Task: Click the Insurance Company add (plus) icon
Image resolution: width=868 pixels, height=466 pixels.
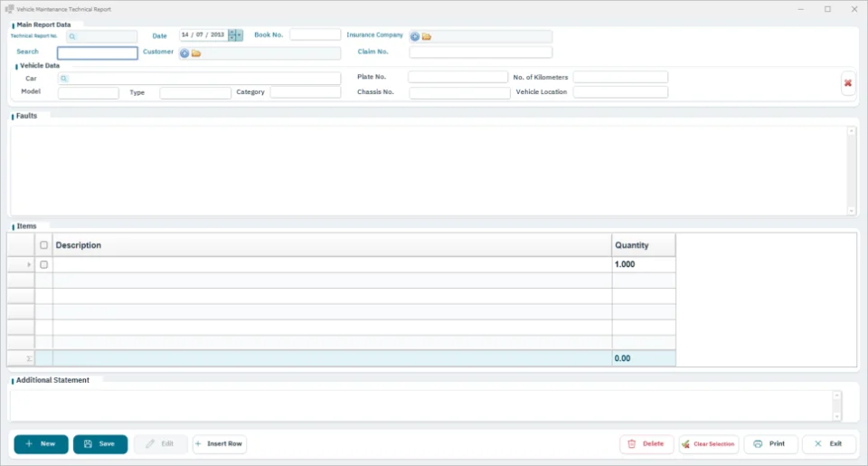Action: pyautogui.click(x=415, y=36)
